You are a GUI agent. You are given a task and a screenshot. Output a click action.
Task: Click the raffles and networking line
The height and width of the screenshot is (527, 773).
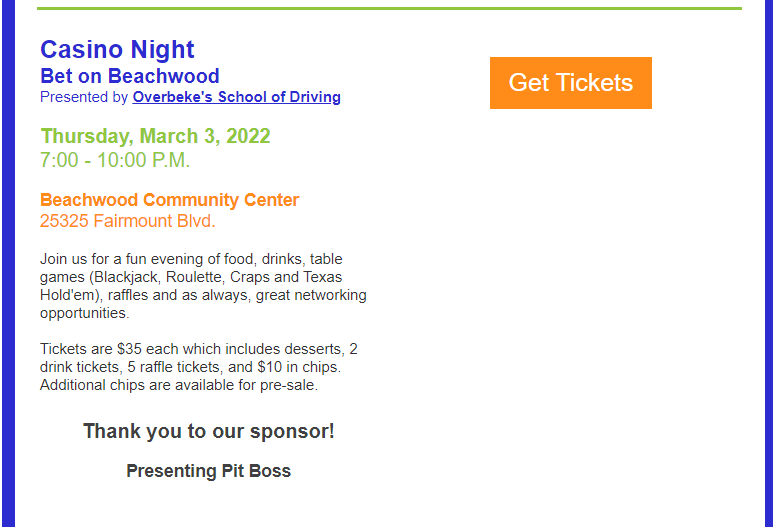point(203,295)
